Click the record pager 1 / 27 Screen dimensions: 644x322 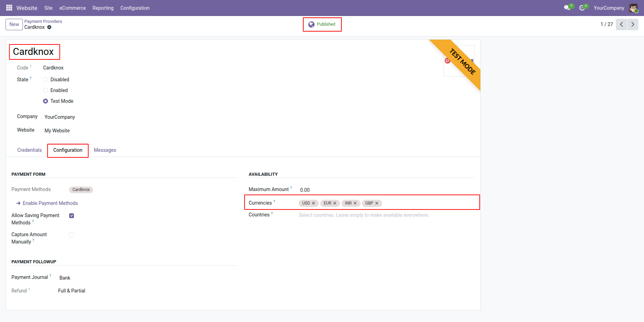click(606, 24)
